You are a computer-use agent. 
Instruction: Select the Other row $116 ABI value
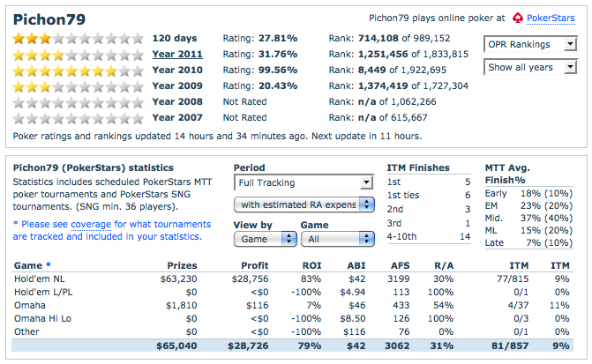coord(354,331)
